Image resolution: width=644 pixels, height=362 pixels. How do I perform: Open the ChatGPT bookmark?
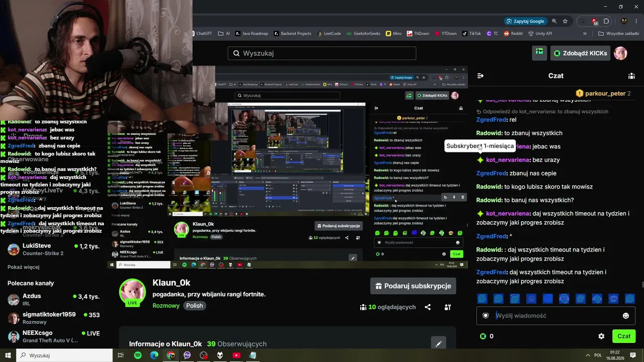(201, 34)
